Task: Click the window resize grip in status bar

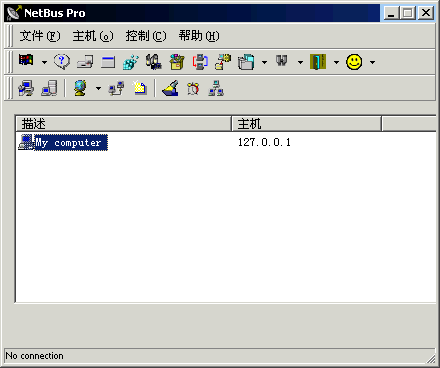Action: (431, 359)
